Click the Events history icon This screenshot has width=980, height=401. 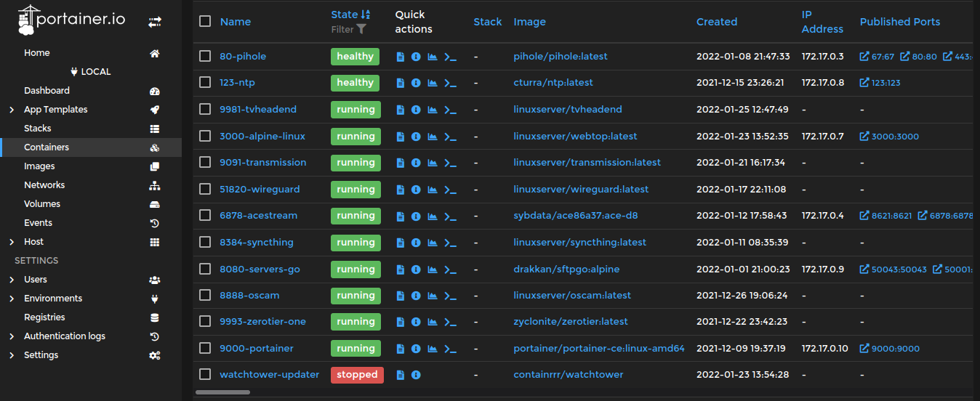[x=154, y=223]
